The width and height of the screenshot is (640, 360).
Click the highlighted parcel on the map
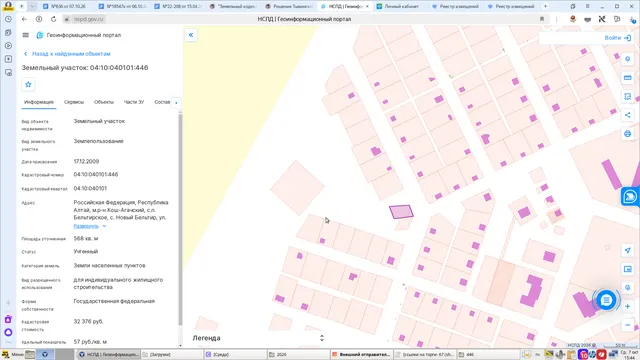tap(401, 212)
